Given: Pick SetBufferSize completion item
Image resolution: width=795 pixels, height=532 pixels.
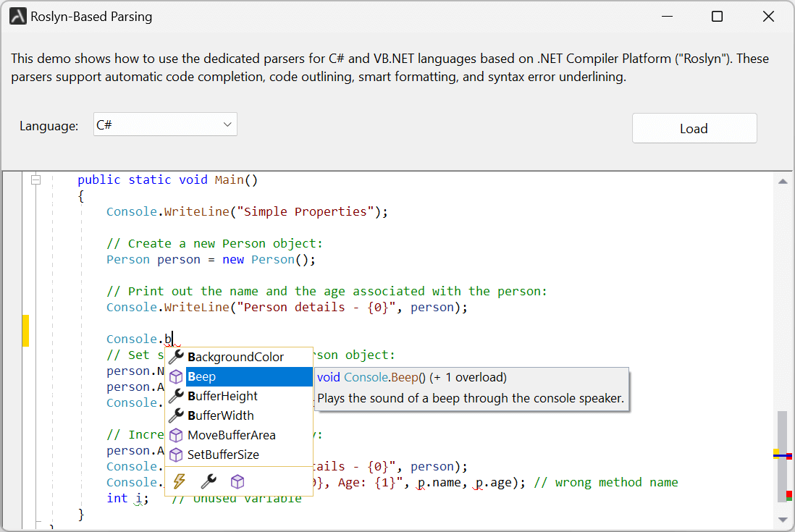Looking at the screenshot, I should click(x=240, y=455).
